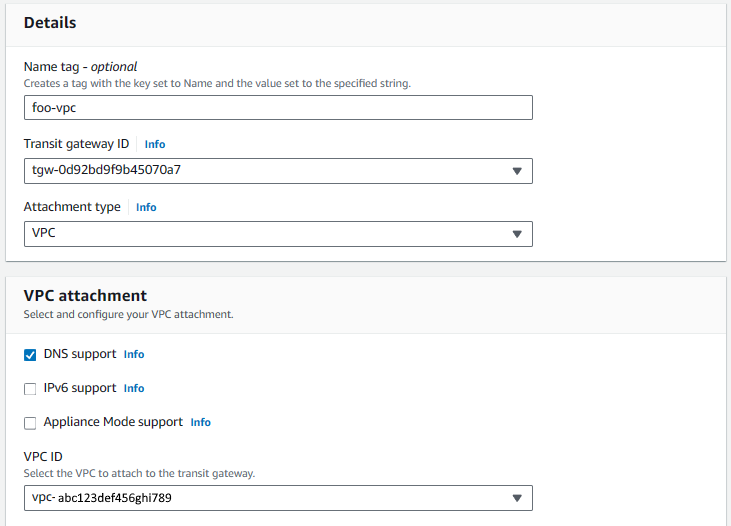
Task: Expand the Attachment type dropdown arrow
Action: click(x=517, y=234)
